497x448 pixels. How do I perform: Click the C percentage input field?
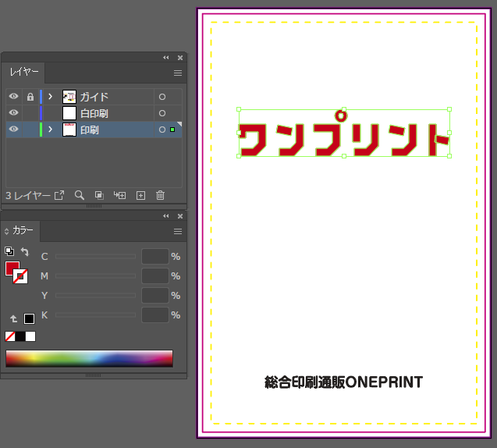[154, 256]
